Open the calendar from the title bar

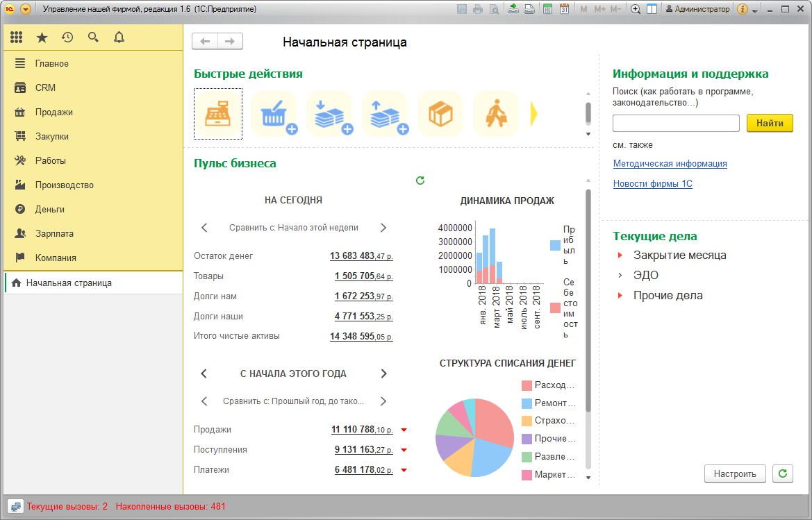565,9
